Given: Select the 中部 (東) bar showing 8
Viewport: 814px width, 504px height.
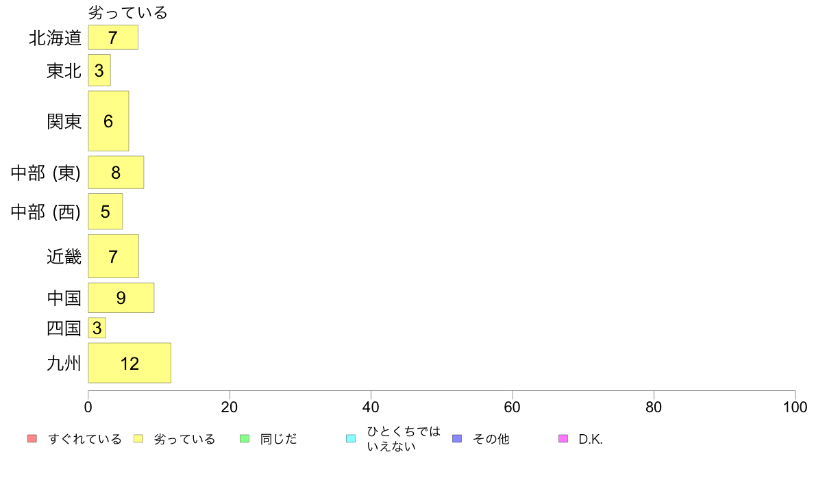Looking at the screenshot, I should pos(116,173).
